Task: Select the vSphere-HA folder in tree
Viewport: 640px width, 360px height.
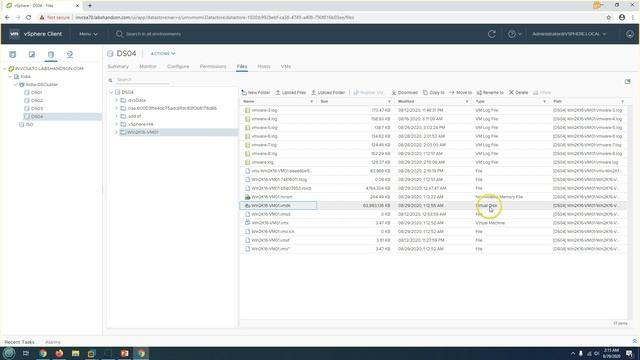Action: [140, 124]
